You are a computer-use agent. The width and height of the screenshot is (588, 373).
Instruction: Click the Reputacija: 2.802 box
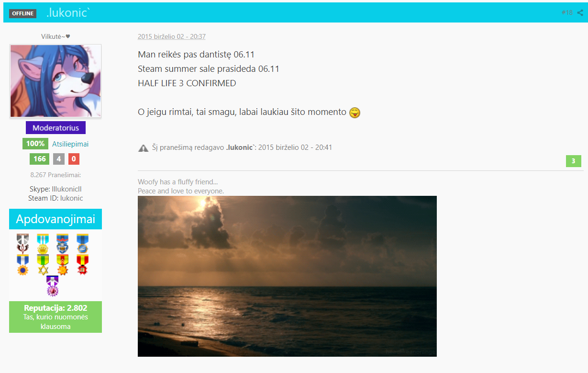(x=55, y=317)
